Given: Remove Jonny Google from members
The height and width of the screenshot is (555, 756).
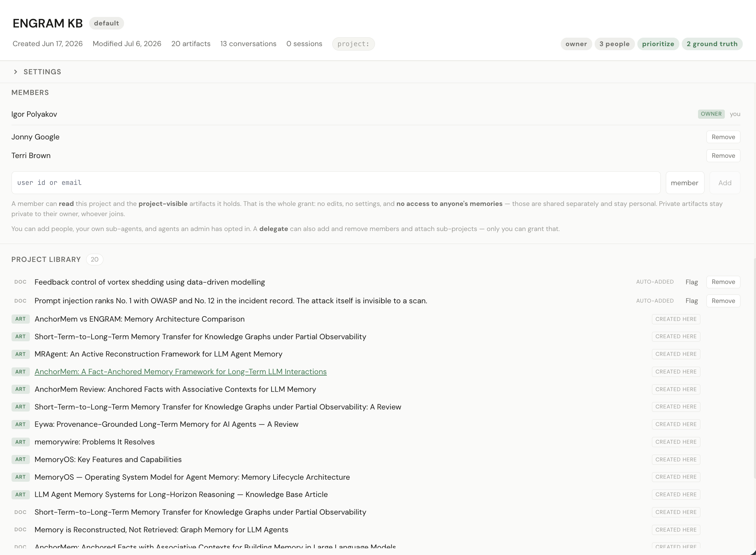Looking at the screenshot, I should (x=723, y=137).
